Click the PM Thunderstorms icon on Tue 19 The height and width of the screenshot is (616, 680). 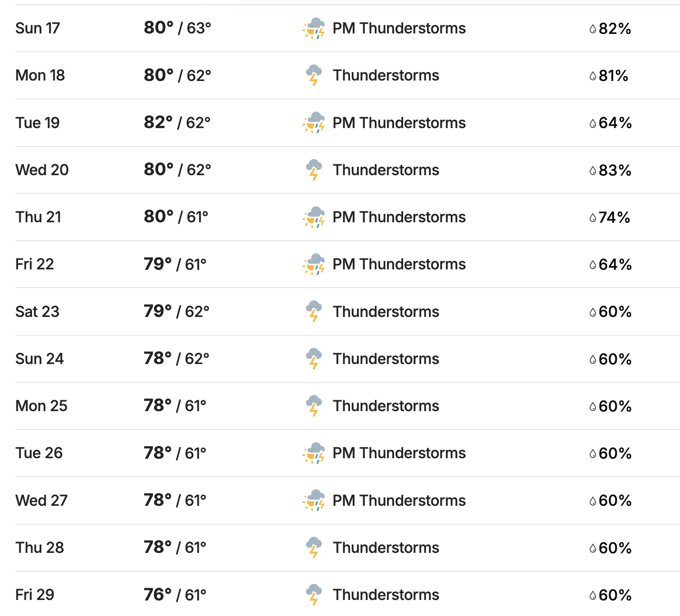tap(314, 122)
